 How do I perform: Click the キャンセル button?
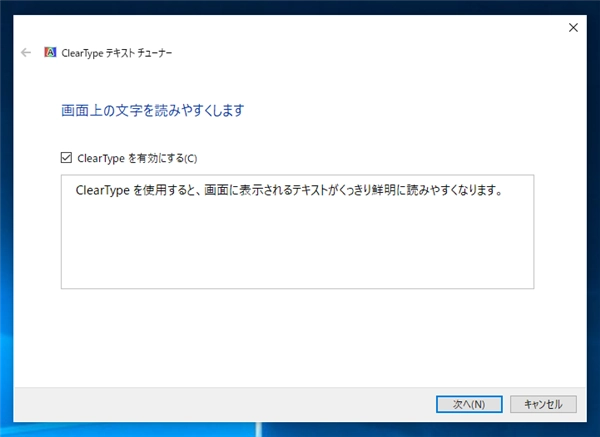(543, 404)
